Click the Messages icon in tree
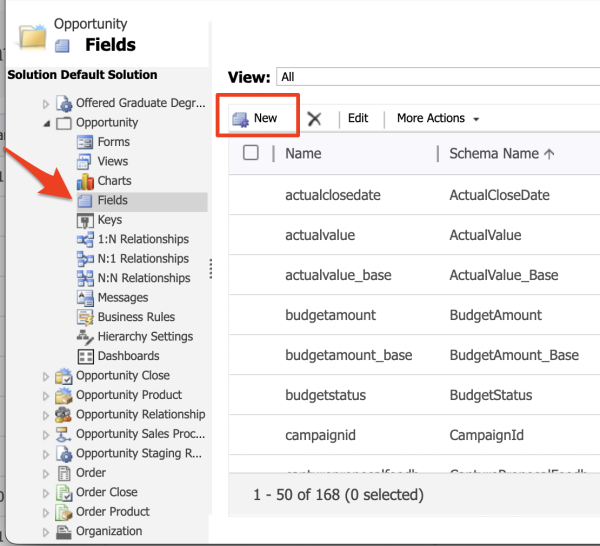The image size is (600, 546). (85, 298)
